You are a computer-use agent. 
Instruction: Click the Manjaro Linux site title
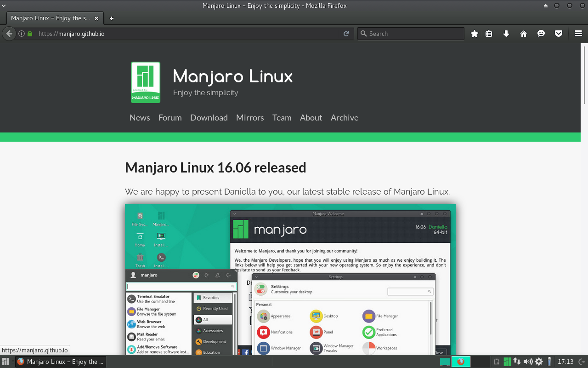(x=233, y=76)
